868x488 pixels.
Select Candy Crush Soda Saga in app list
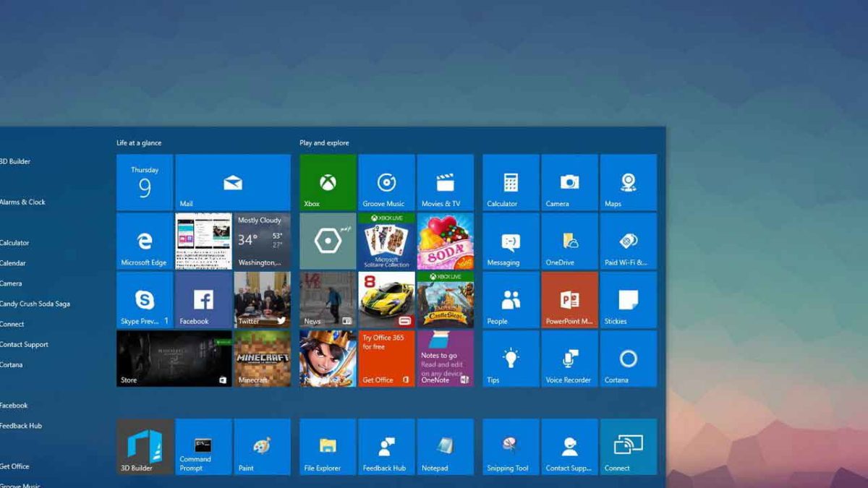pyautogui.click(x=35, y=304)
